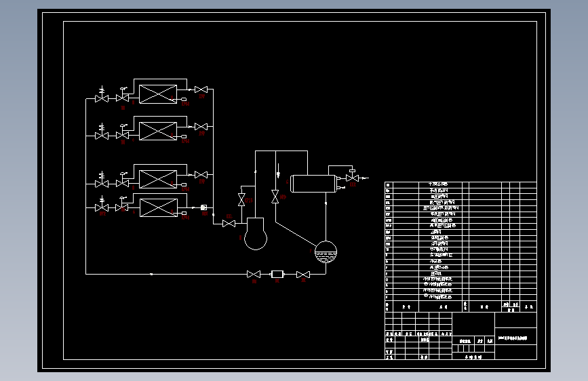
Task: Click the filled square device after the bottom cooler
Action: pyautogui.click(x=203, y=207)
